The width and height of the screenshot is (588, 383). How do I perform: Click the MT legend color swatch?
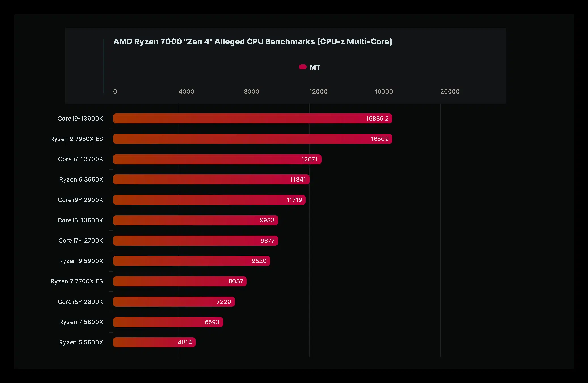click(303, 67)
